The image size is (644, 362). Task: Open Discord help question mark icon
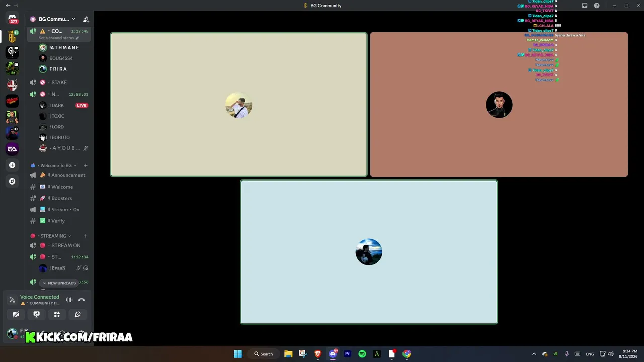tap(597, 6)
